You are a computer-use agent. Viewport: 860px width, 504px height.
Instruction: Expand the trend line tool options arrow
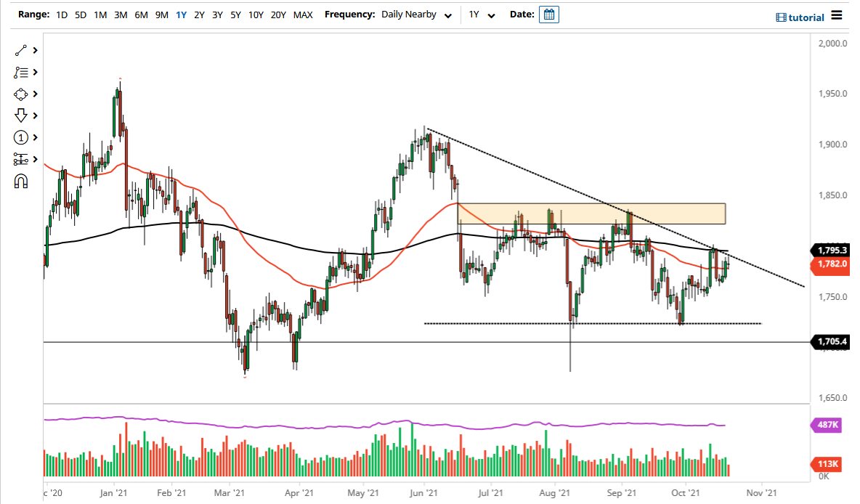[x=35, y=50]
